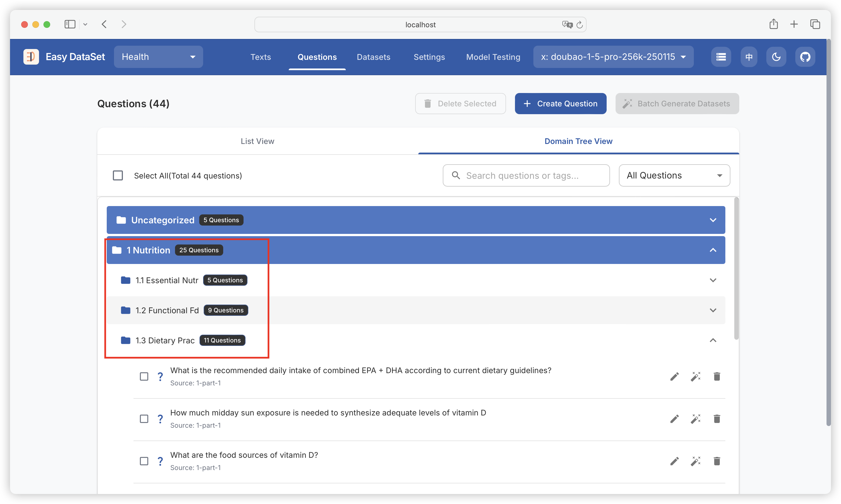Image resolution: width=841 pixels, height=504 pixels.
Task: Click the Create Question button
Action: click(560, 104)
